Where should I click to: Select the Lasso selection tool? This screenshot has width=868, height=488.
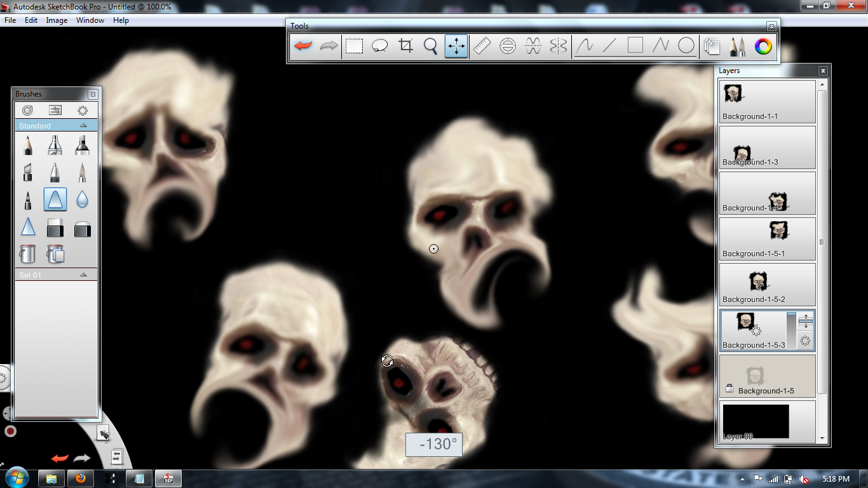tap(380, 46)
